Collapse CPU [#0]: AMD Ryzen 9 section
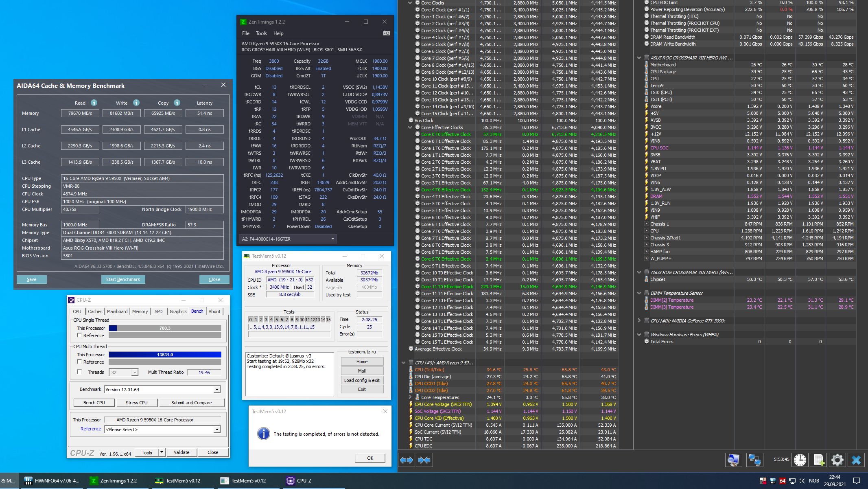Image resolution: width=868 pixels, height=489 pixels. click(403, 363)
